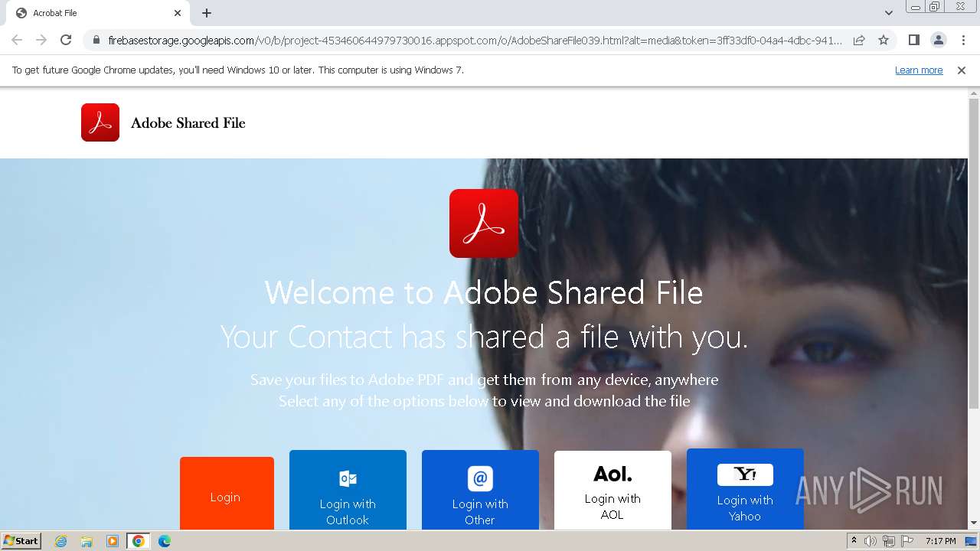Switch to Chrome taskbar button
This screenshot has height=551, width=980.
coord(138,541)
